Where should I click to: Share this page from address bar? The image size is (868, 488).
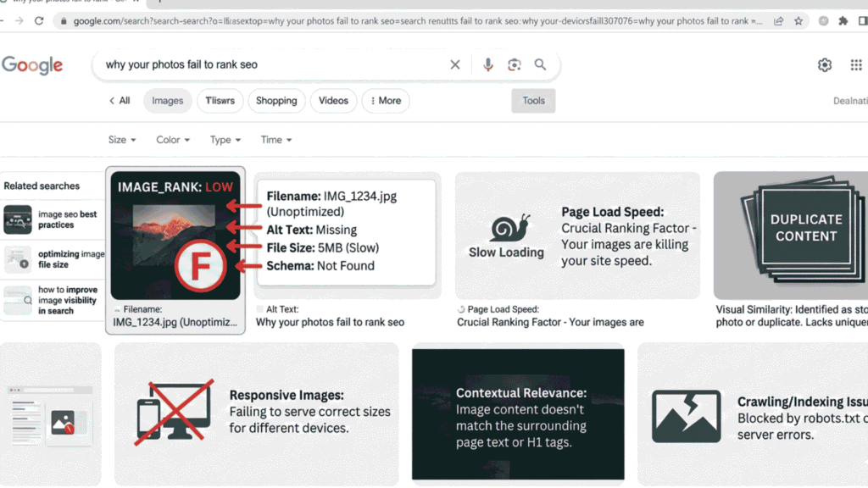pyautogui.click(x=779, y=21)
